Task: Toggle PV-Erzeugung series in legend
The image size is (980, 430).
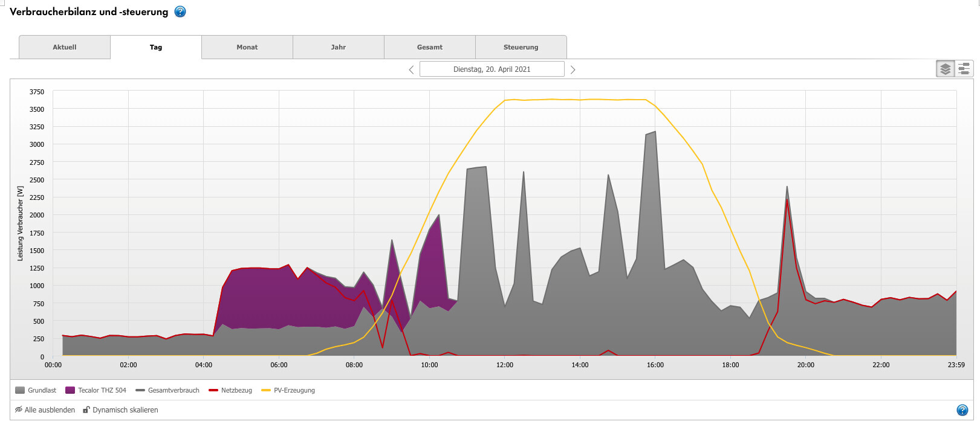Action: click(x=288, y=390)
